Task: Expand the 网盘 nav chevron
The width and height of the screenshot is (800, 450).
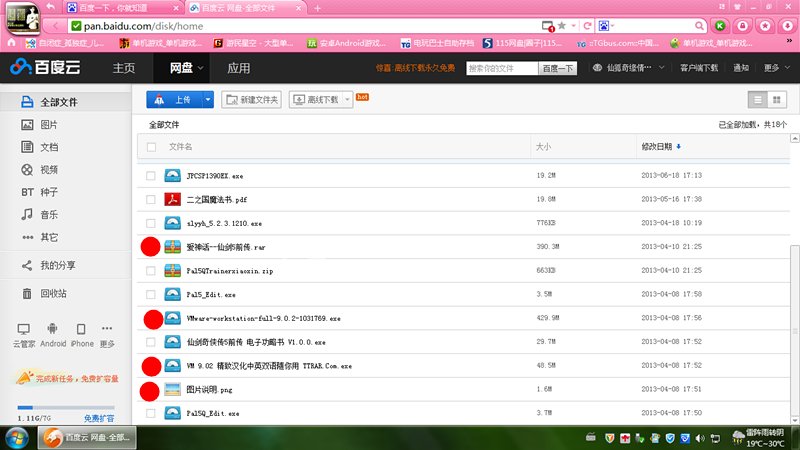Action: click(201, 68)
